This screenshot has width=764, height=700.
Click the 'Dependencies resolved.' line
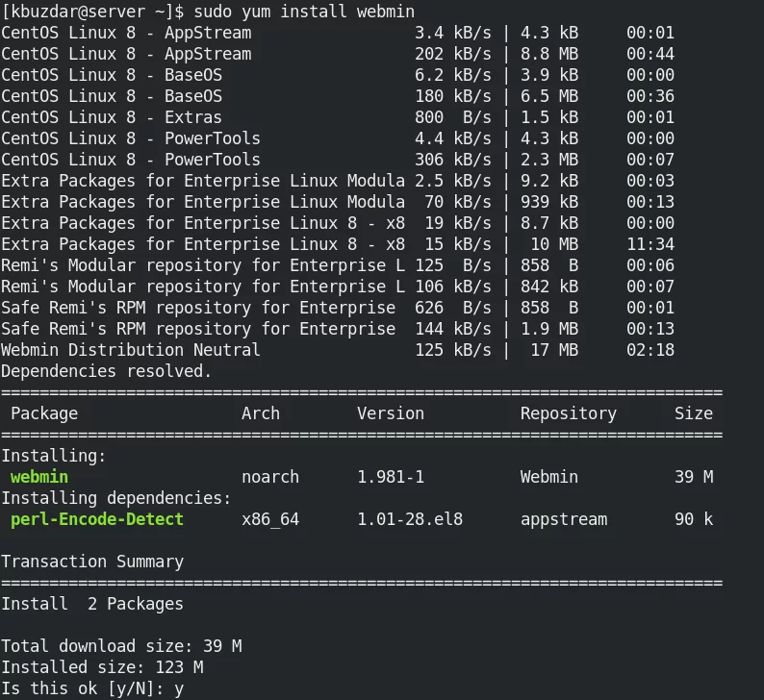pos(106,371)
